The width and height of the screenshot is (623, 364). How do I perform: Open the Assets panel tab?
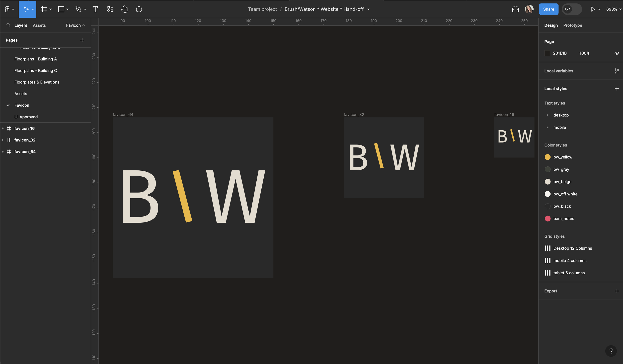[x=39, y=25]
